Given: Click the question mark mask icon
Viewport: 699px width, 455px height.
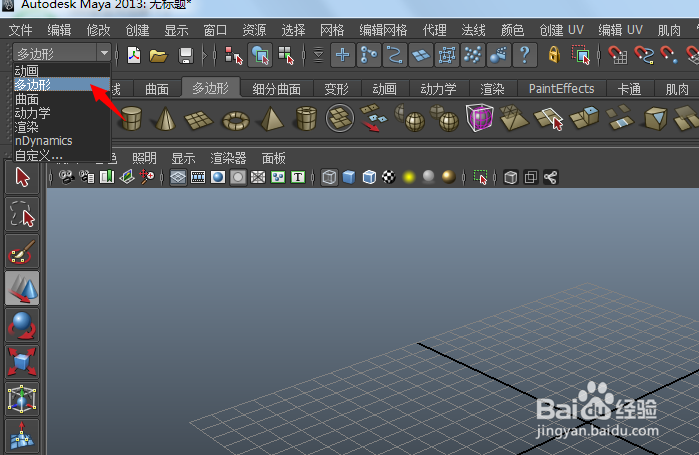Looking at the screenshot, I should pyautogui.click(x=525, y=55).
